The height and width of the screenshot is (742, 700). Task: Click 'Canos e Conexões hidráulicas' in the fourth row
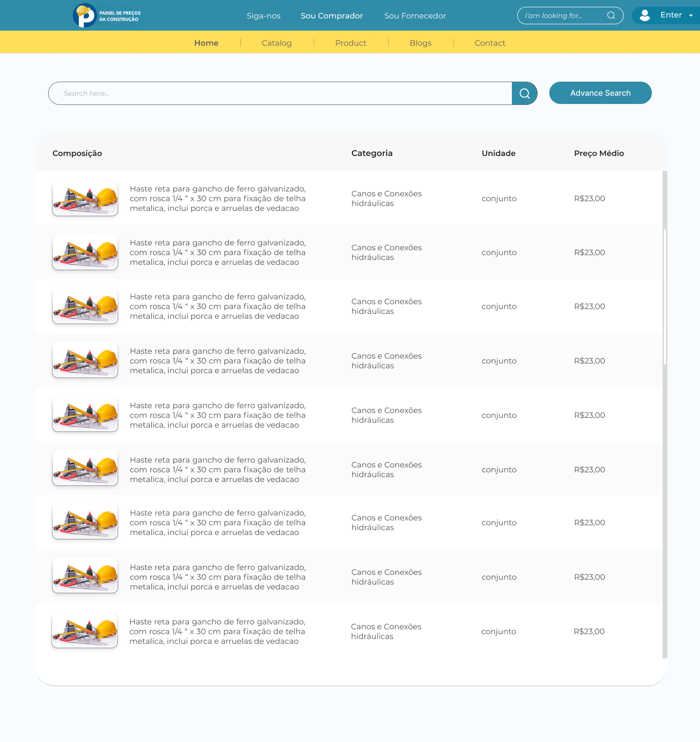pyautogui.click(x=386, y=361)
